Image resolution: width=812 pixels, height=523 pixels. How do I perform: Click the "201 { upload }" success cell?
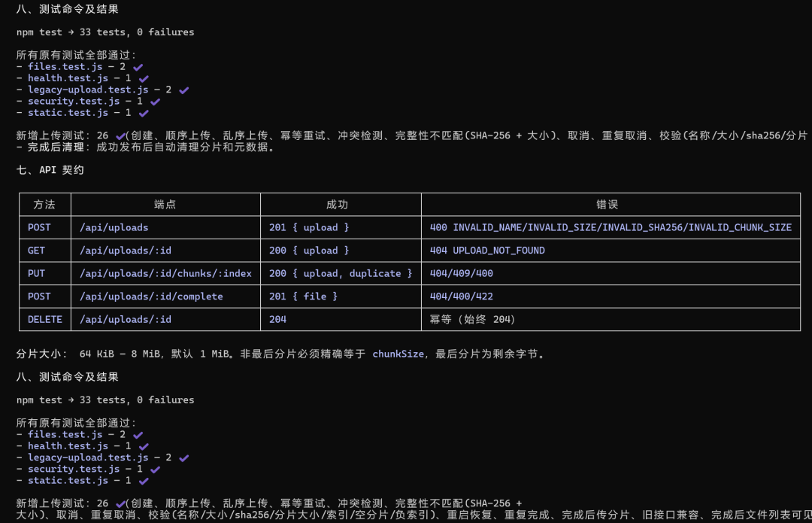pyautogui.click(x=341, y=227)
